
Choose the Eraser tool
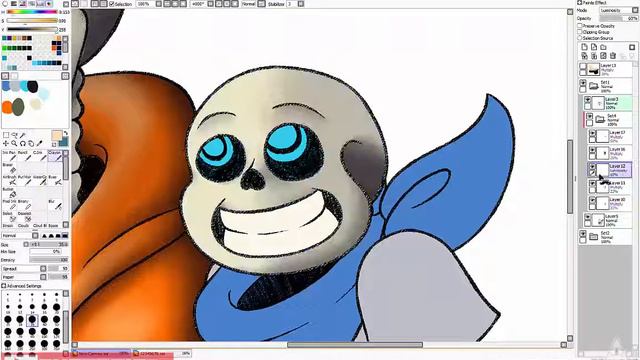pos(9,168)
